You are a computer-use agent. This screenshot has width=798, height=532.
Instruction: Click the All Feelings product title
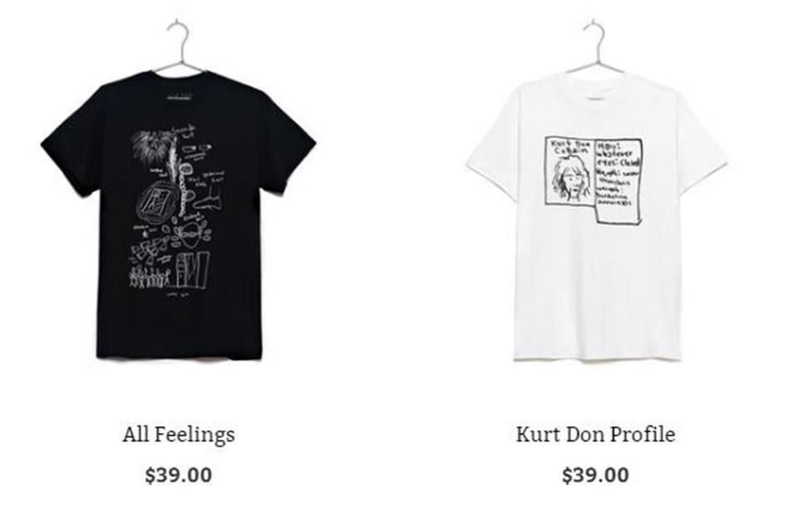[179, 435]
